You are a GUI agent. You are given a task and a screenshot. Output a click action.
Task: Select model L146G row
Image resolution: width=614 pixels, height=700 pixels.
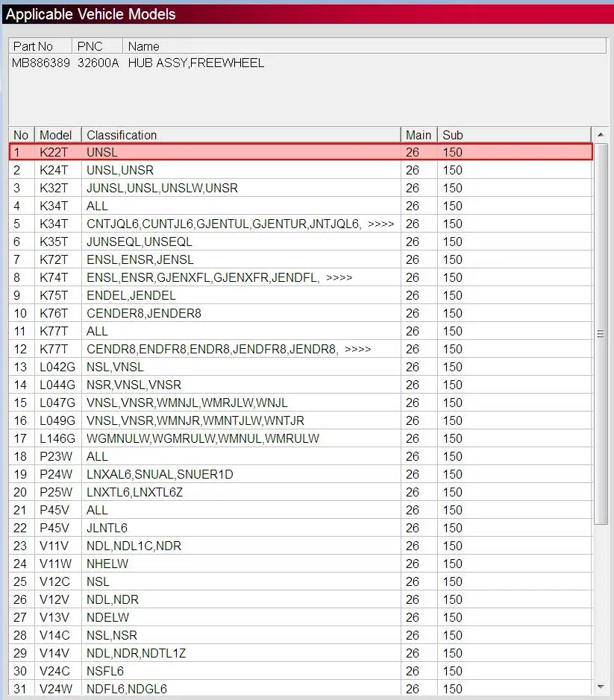point(301,438)
